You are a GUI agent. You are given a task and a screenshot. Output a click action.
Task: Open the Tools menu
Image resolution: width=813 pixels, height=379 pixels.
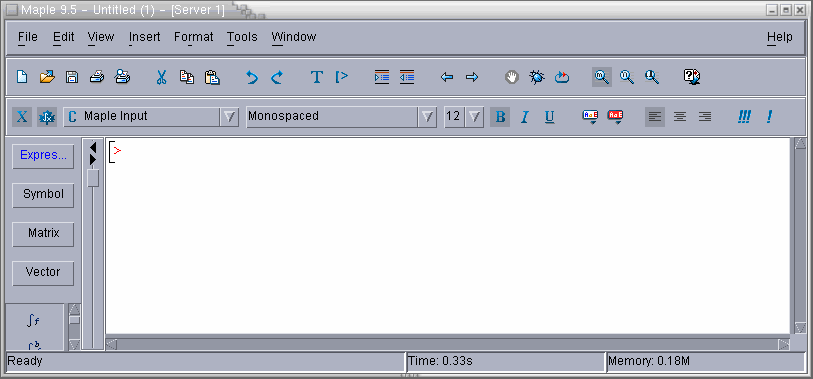pyautogui.click(x=242, y=37)
